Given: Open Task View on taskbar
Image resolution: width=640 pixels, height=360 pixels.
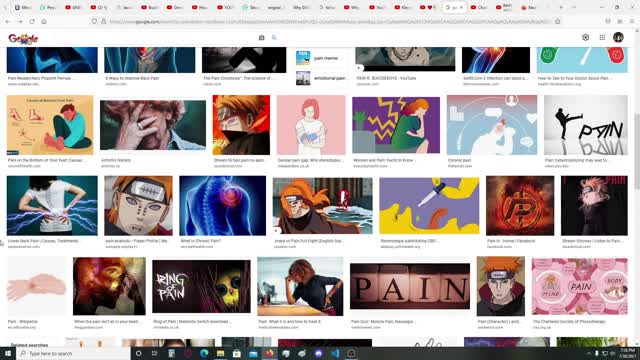Looking at the screenshot, I should tap(155, 353).
